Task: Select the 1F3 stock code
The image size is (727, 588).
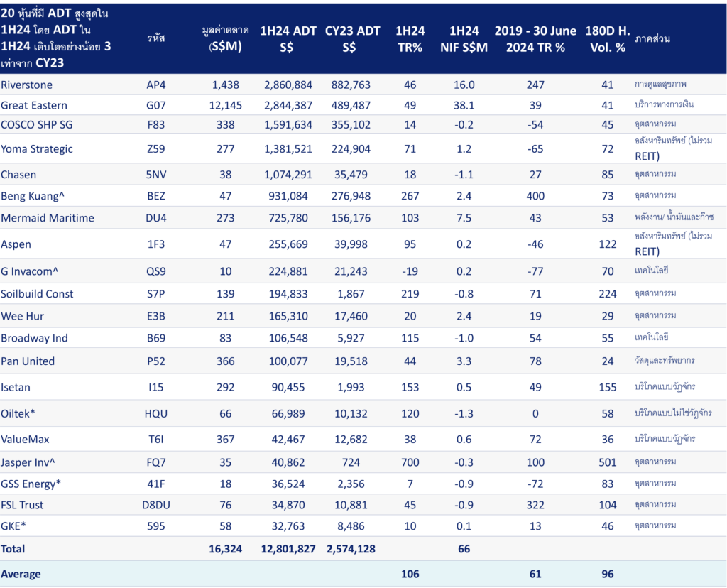Action: tap(155, 244)
